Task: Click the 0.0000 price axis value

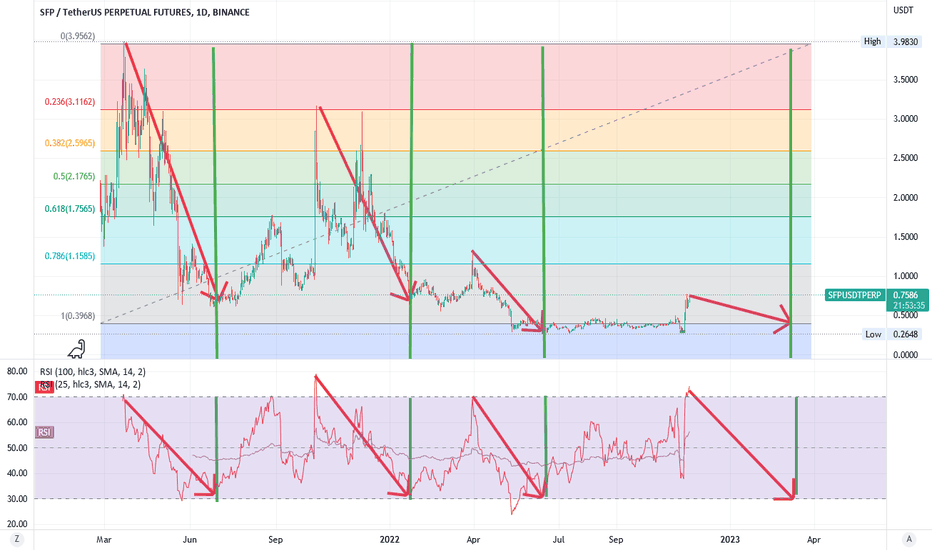Action: pyautogui.click(x=906, y=355)
